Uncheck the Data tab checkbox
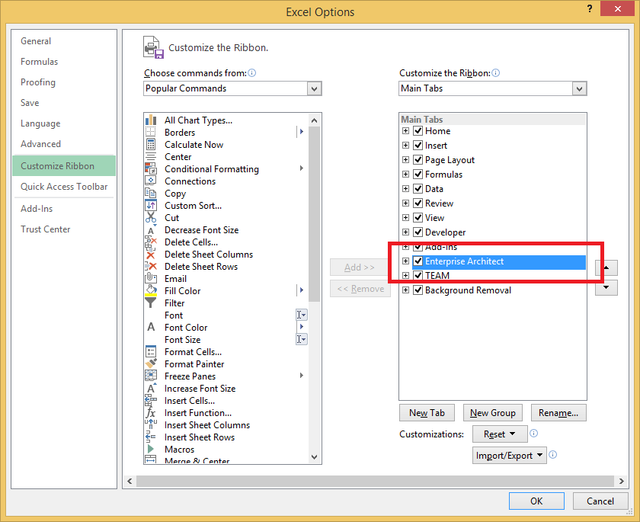 (x=418, y=189)
